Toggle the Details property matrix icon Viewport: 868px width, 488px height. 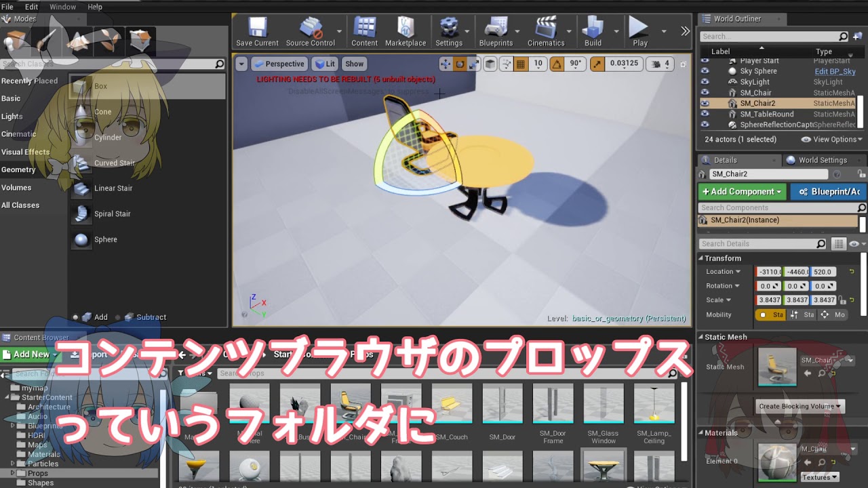[x=839, y=244]
